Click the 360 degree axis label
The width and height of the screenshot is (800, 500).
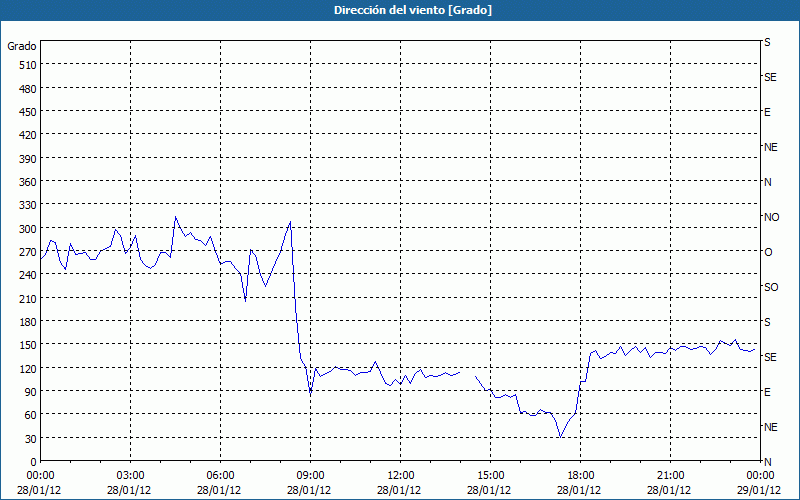point(28,182)
